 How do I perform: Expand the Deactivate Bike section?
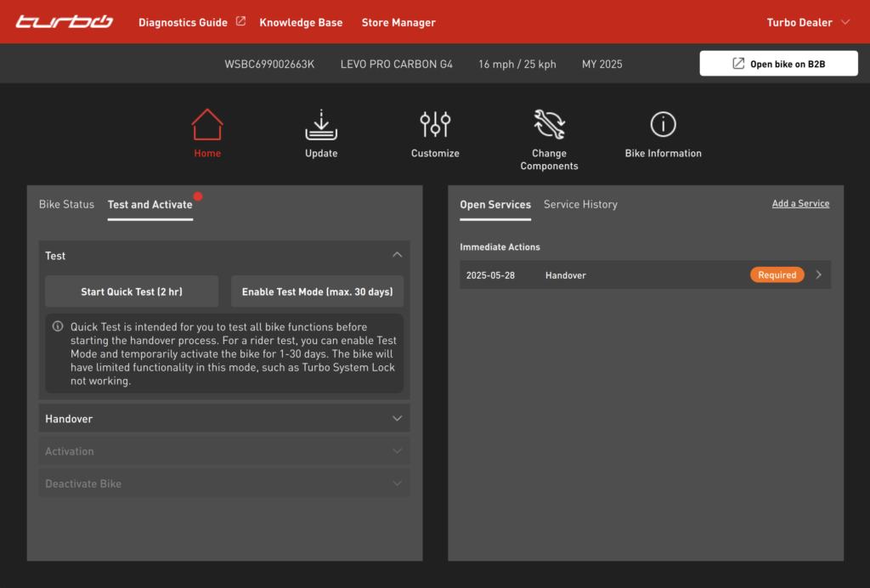point(397,483)
